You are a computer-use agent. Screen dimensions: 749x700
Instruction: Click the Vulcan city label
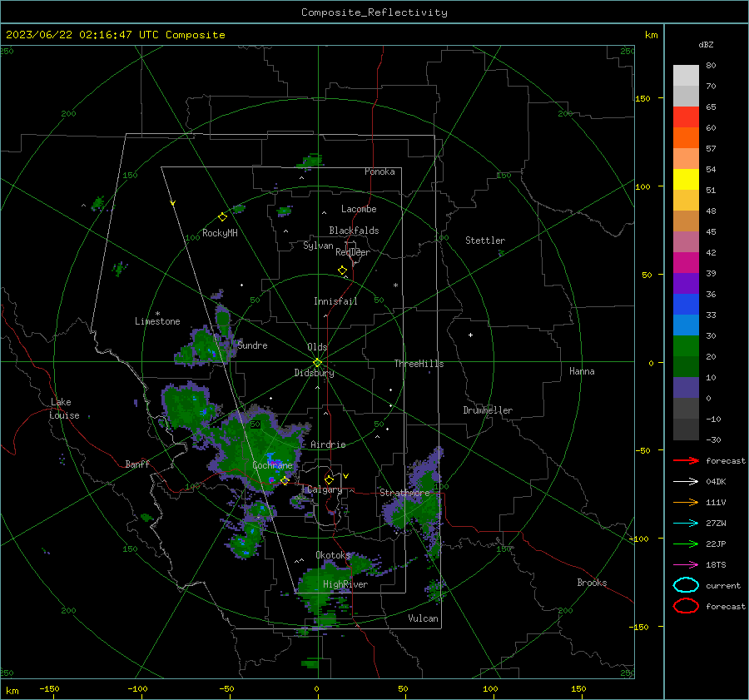(423, 618)
